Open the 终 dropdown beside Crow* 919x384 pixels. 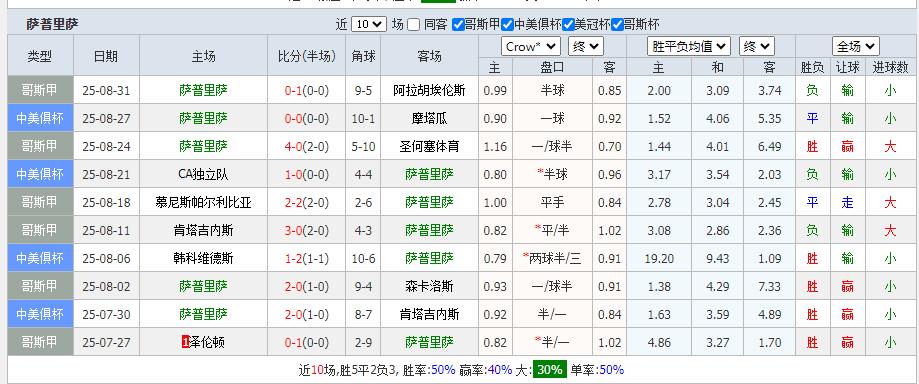click(x=586, y=47)
